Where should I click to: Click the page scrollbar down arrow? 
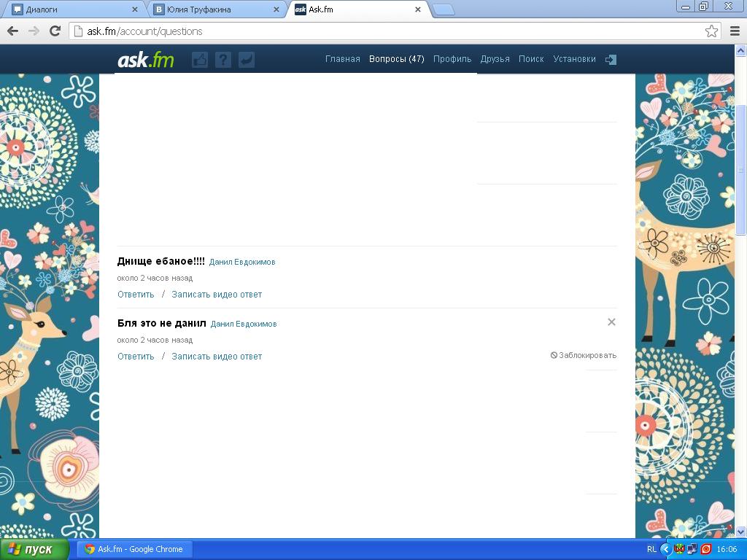pos(740,532)
